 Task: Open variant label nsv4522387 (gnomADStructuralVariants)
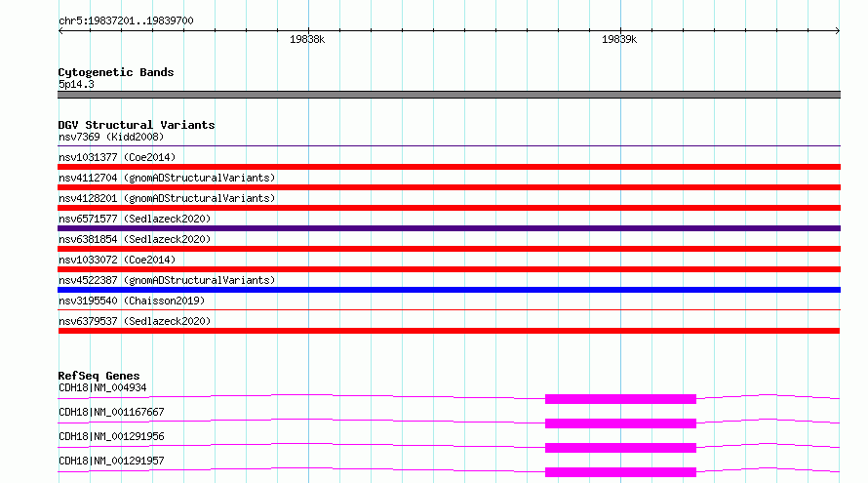[x=167, y=280]
